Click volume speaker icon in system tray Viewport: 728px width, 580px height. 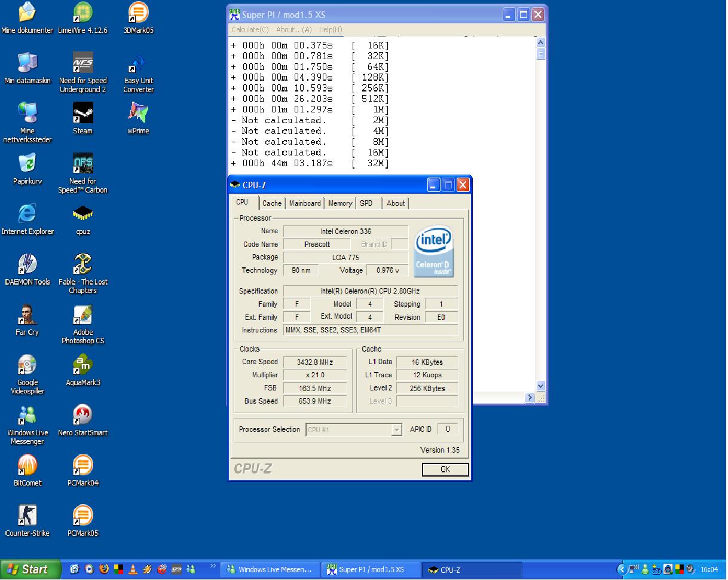pos(690,569)
